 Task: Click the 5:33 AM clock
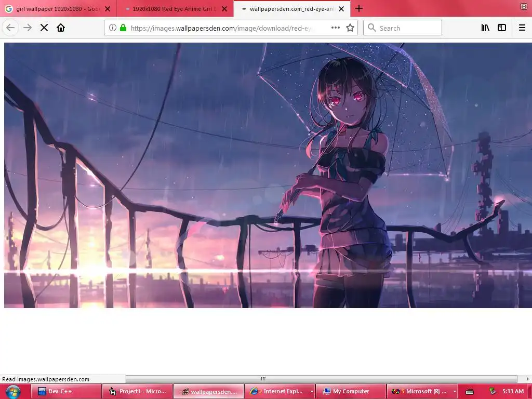513,391
